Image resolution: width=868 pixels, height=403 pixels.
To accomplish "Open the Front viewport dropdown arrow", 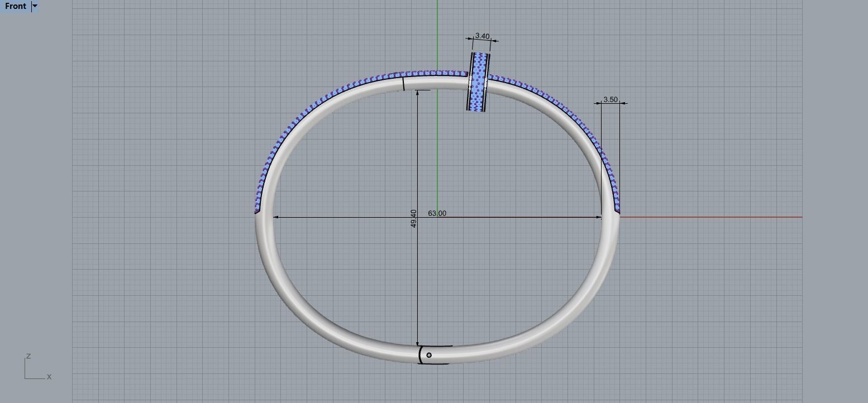I will pos(35,6).
